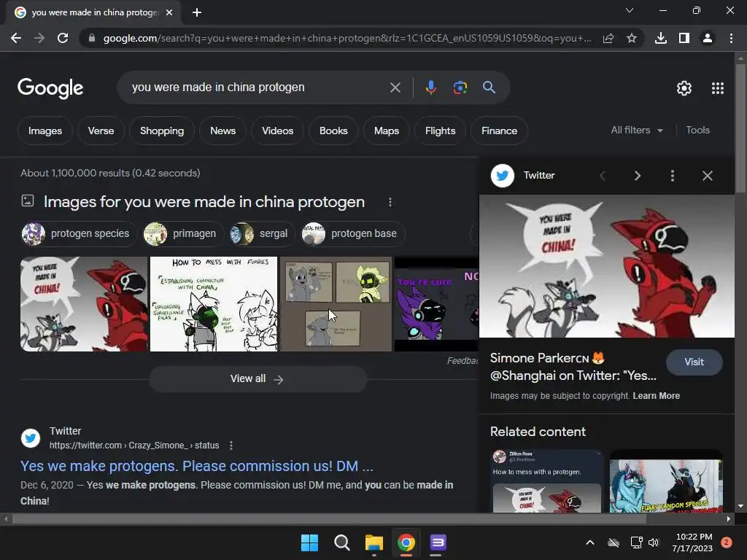Viewport: 747px width, 560px height.
Task: Show previous image in the preview panel
Action: point(603,176)
